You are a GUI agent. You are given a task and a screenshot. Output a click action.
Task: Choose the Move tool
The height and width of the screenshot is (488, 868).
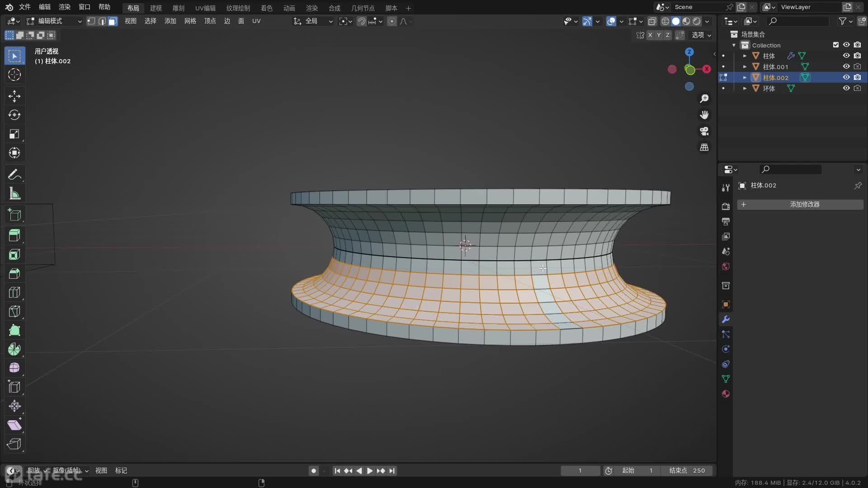[14, 96]
